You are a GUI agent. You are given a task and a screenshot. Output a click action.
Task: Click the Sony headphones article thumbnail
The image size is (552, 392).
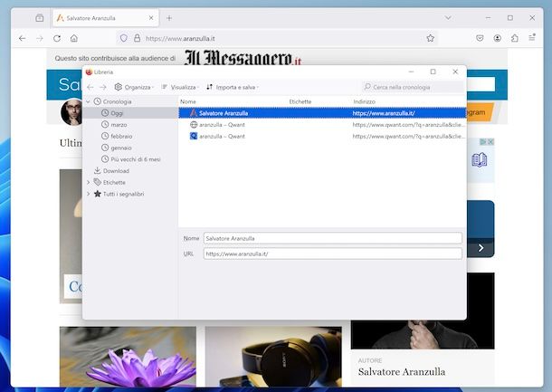pos(273,357)
